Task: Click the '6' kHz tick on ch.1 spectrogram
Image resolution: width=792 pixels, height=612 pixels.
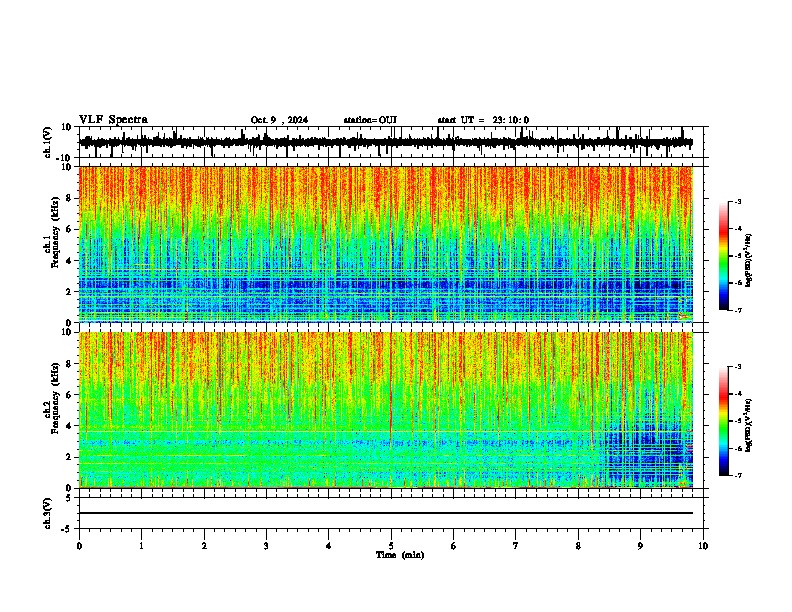Action: (70, 229)
